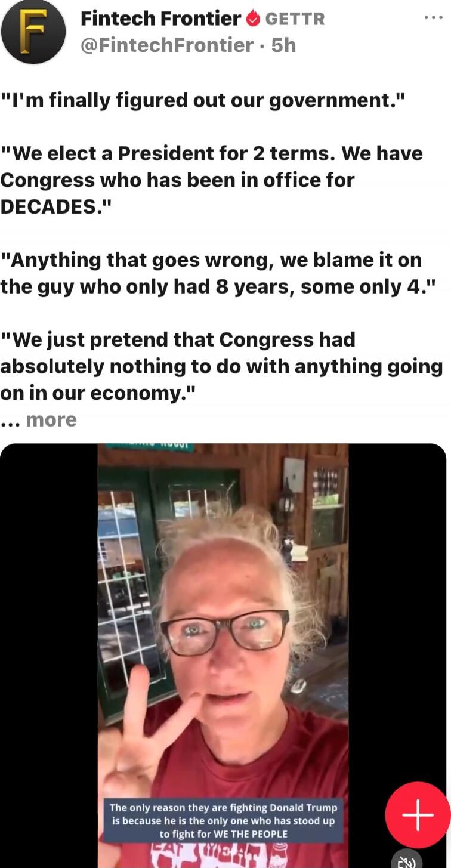451x868 pixels.
Task: Click the 'We elect a President' paragraph
Action: click(212, 180)
